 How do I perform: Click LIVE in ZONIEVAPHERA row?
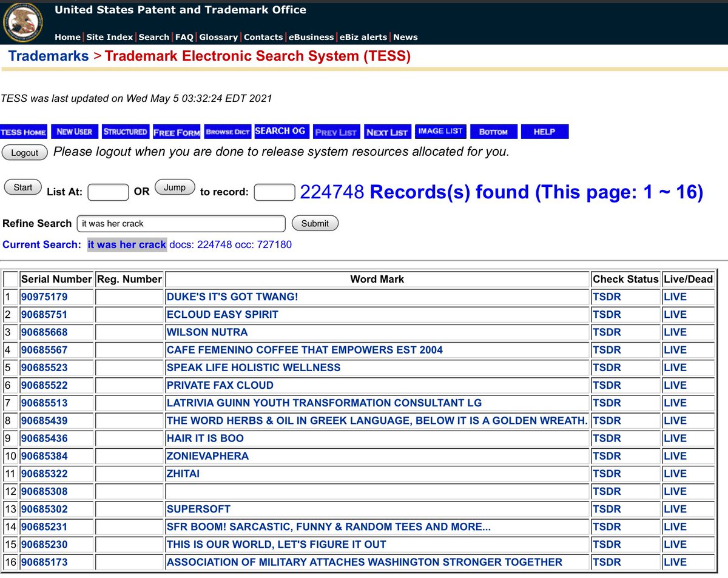click(x=675, y=455)
